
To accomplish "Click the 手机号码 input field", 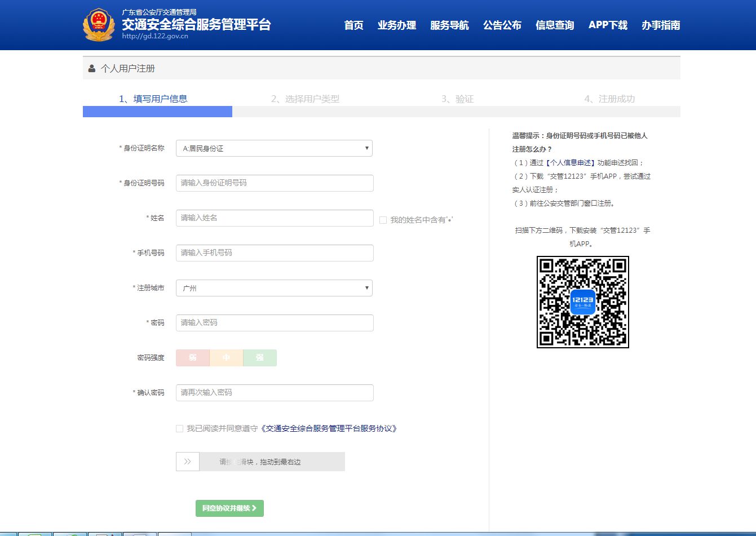I will [275, 253].
